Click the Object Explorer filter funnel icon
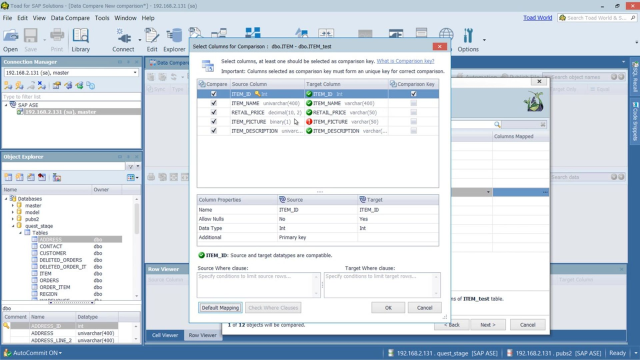Viewport: 640px width, 360px height. tap(130, 167)
